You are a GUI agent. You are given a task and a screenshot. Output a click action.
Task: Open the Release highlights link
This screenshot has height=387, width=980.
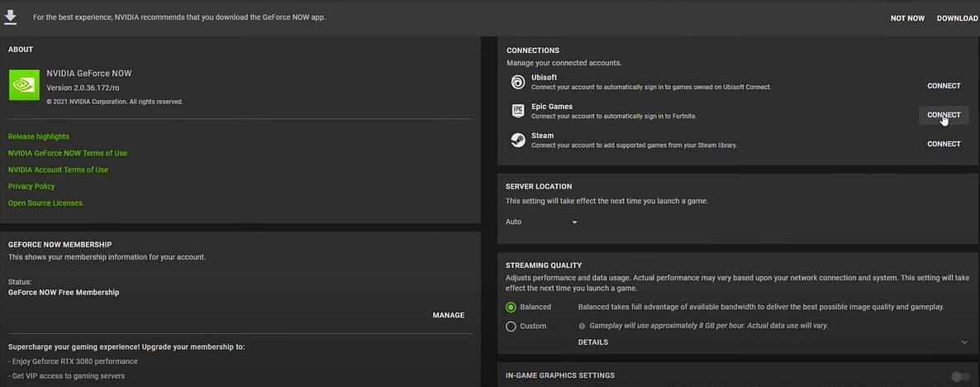39,136
